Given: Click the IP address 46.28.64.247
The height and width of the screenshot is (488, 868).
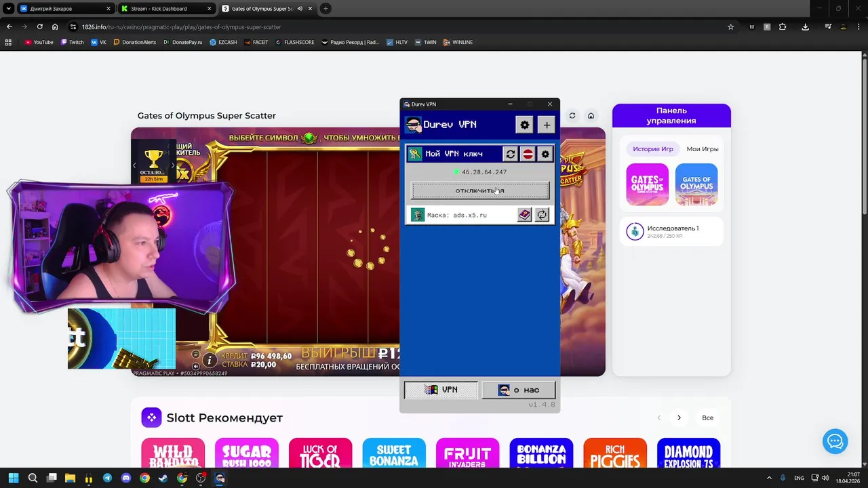Looking at the screenshot, I should (x=484, y=172).
